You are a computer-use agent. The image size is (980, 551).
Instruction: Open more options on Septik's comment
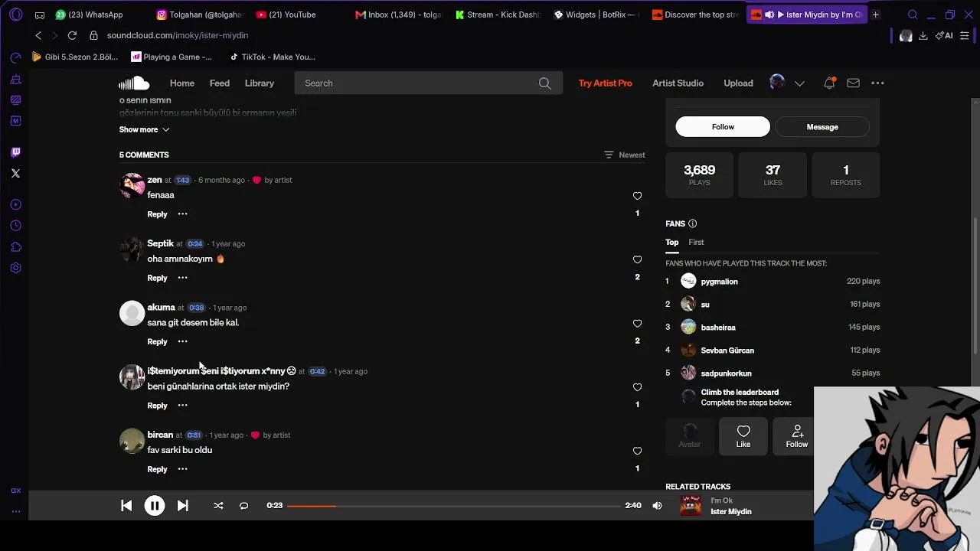[182, 278]
